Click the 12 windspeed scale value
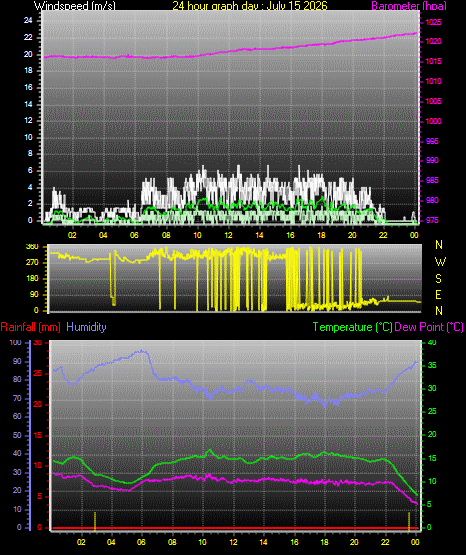The height and width of the screenshot is (555, 466). (x=28, y=121)
